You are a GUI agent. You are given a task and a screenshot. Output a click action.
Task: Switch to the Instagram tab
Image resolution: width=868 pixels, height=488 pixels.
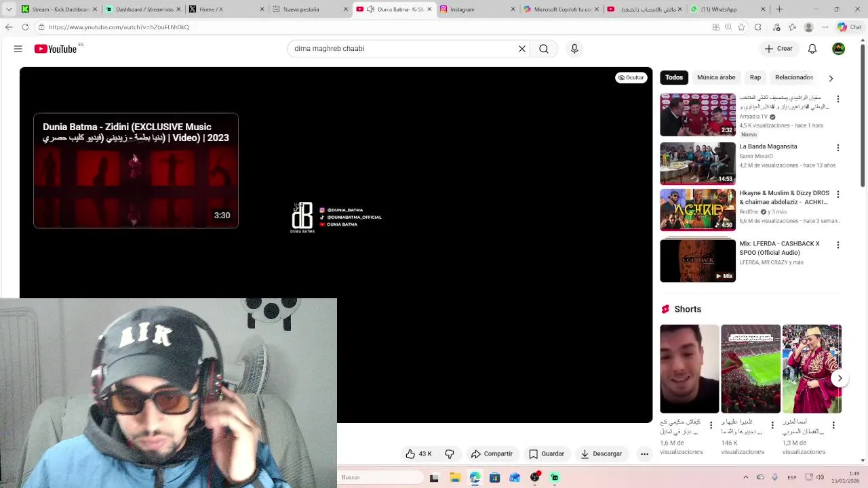[477, 9]
